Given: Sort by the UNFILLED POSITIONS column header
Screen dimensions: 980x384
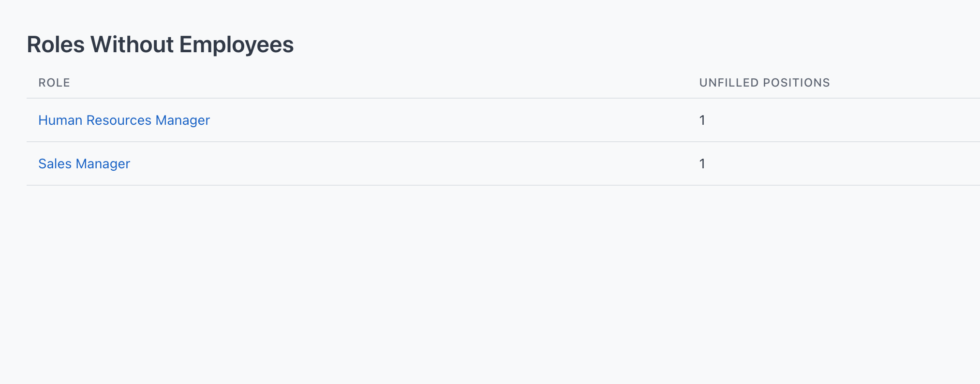Looking at the screenshot, I should point(764,83).
